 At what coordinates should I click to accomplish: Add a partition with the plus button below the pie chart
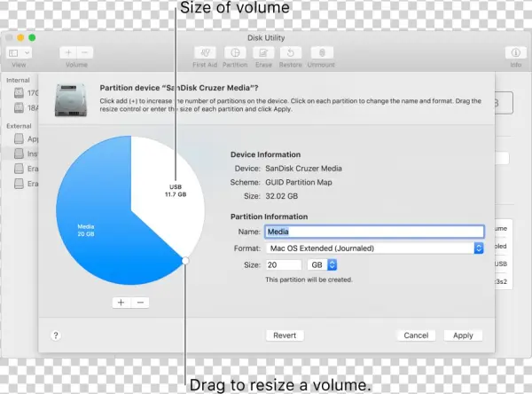(121, 302)
